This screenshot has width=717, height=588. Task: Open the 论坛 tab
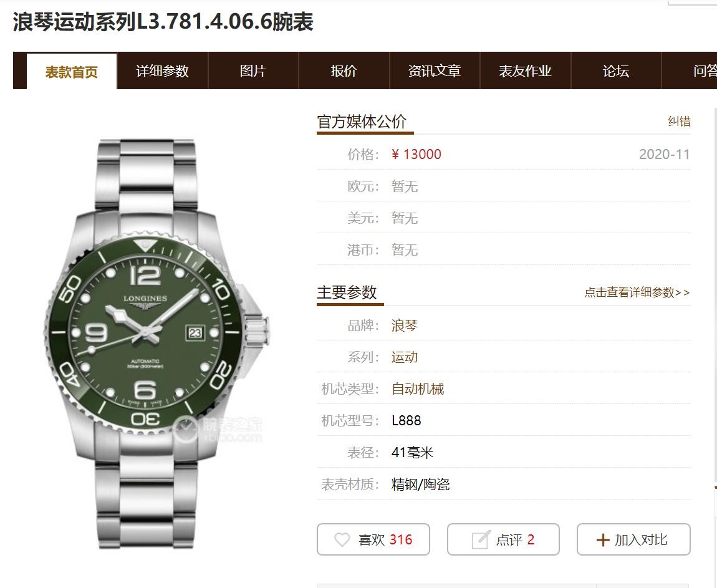(616, 71)
